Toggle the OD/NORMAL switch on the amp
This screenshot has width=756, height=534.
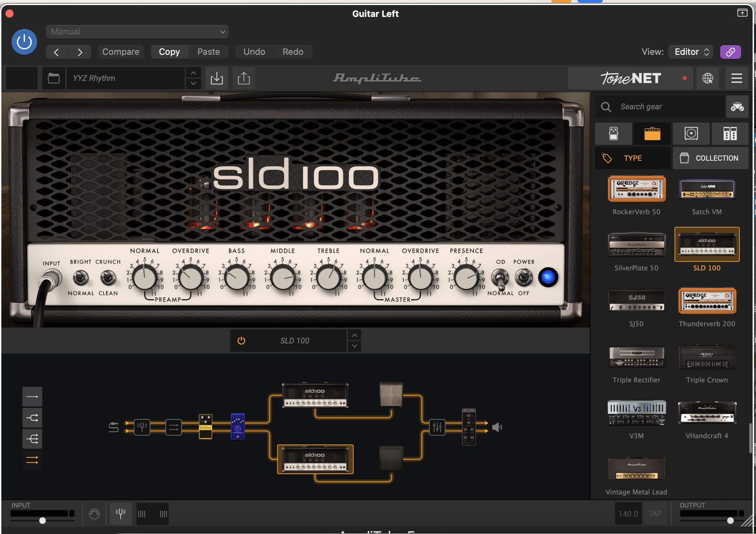coord(500,279)
